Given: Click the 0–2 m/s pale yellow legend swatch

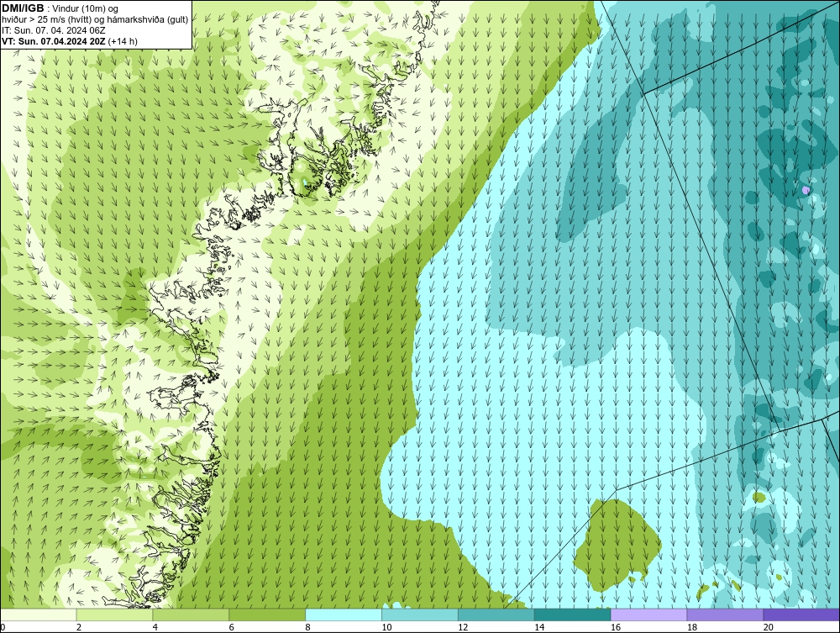Looking at the screenshot, I should pos(39,615).
